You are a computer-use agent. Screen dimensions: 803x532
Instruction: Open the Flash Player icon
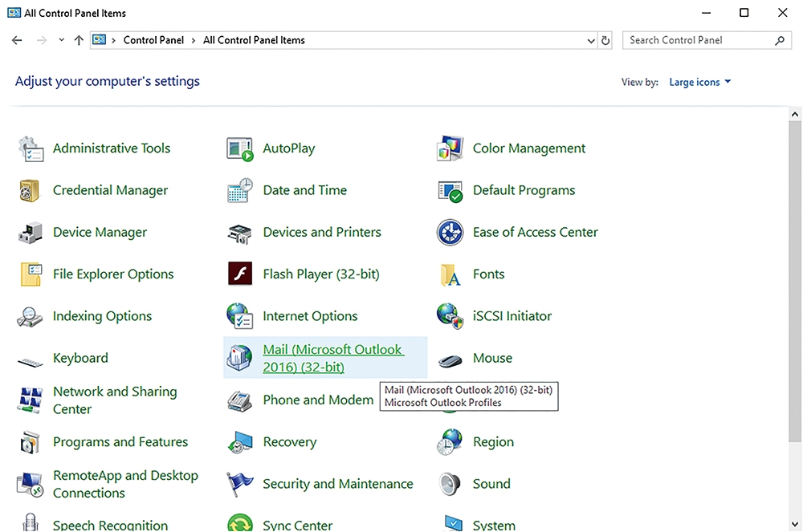click(x=239, y=274)
